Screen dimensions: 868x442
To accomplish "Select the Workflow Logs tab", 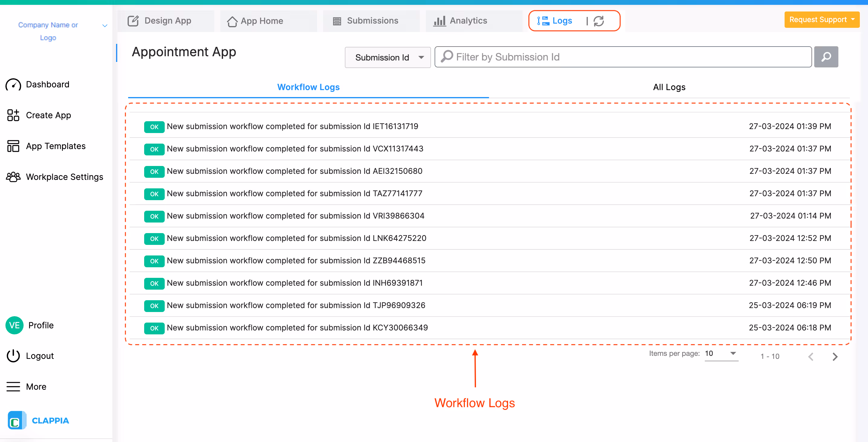I will point(308,87).
